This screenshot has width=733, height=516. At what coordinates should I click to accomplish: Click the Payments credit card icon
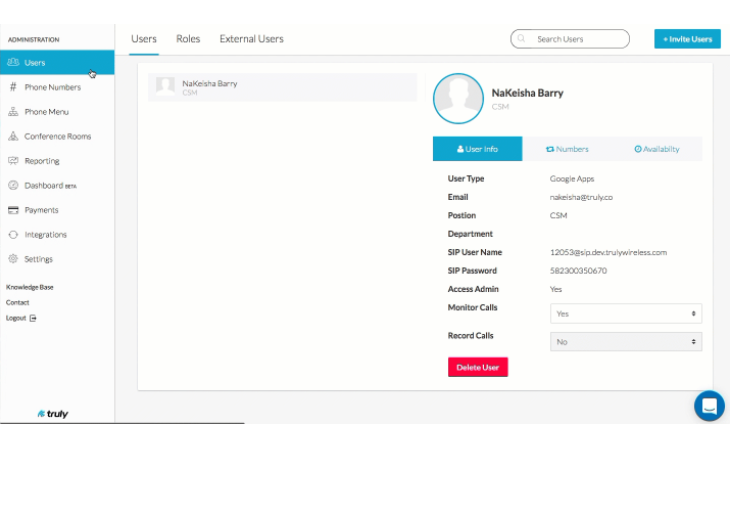tap(13, 210)
